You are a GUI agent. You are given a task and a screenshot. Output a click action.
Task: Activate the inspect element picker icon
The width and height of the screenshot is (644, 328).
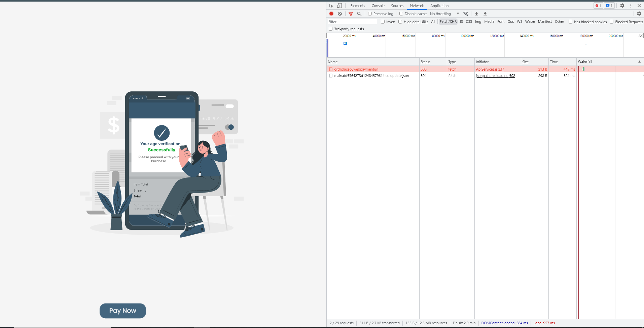coord(331,6)
